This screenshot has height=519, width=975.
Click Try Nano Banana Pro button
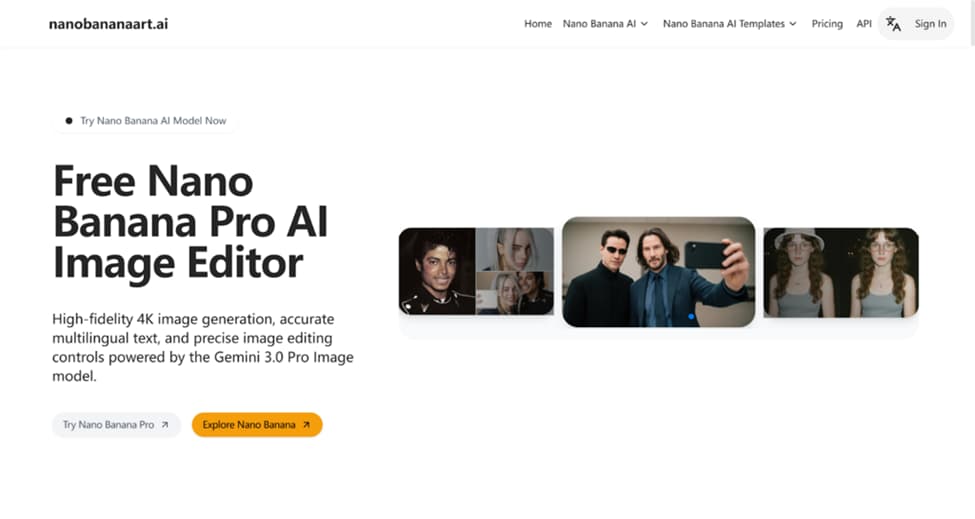(116, 425)
